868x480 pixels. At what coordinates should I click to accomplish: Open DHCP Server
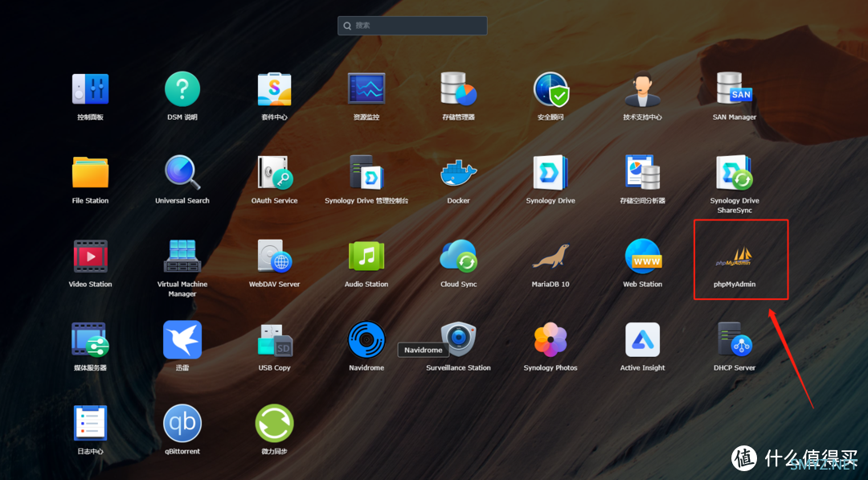734,340
